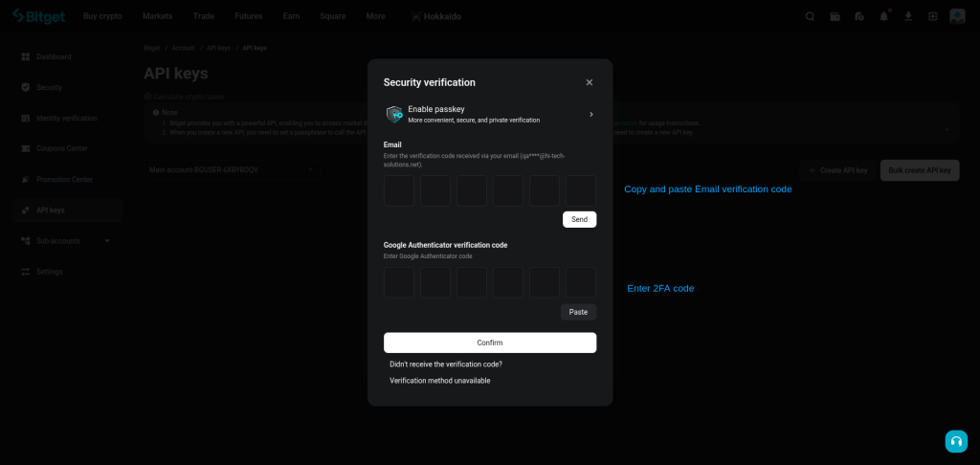Open the Markets menu
Image resolution: width=980 pixels, height=465 pixels.
point(157,16)
